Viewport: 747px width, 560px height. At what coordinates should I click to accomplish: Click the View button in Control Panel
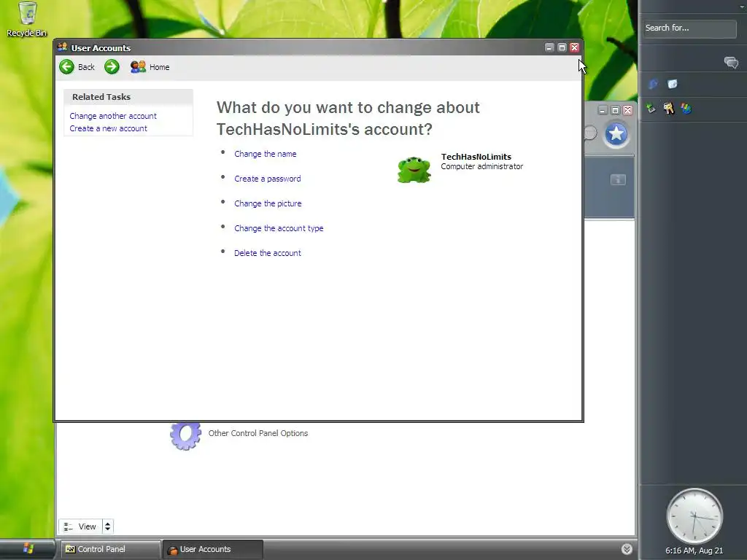[80, 526]
